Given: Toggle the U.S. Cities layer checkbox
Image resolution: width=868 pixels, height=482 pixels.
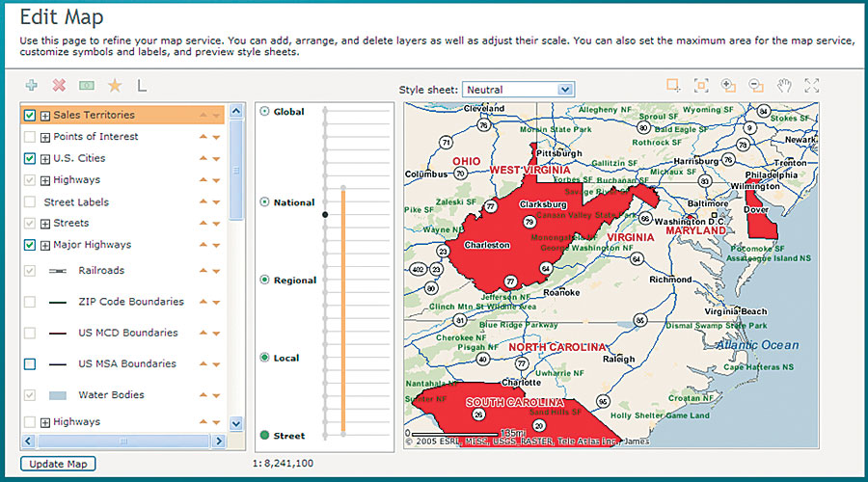Looking at the screenshot, I should tap(30, 158).
